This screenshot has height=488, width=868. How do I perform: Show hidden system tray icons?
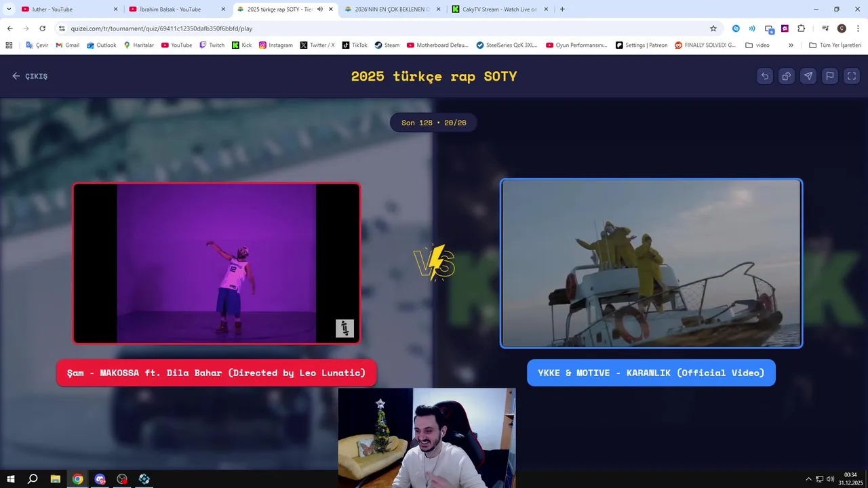(x=808, y=479)
